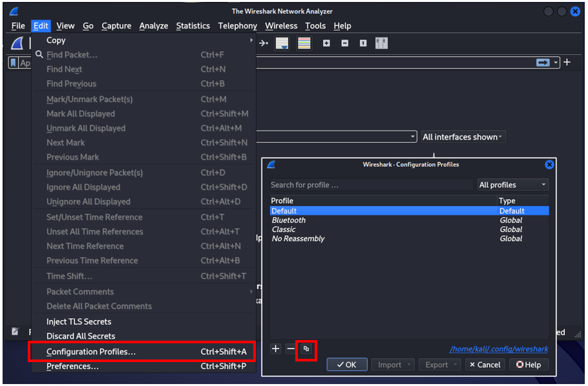Viewport: 588px width, 386px height.
Task: Select the No Reassembly profile row
Action: click(409, 239)
